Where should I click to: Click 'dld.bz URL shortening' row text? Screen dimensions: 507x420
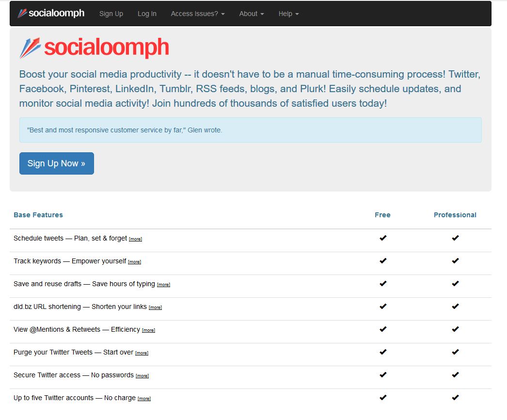click(x=80, y=307)
